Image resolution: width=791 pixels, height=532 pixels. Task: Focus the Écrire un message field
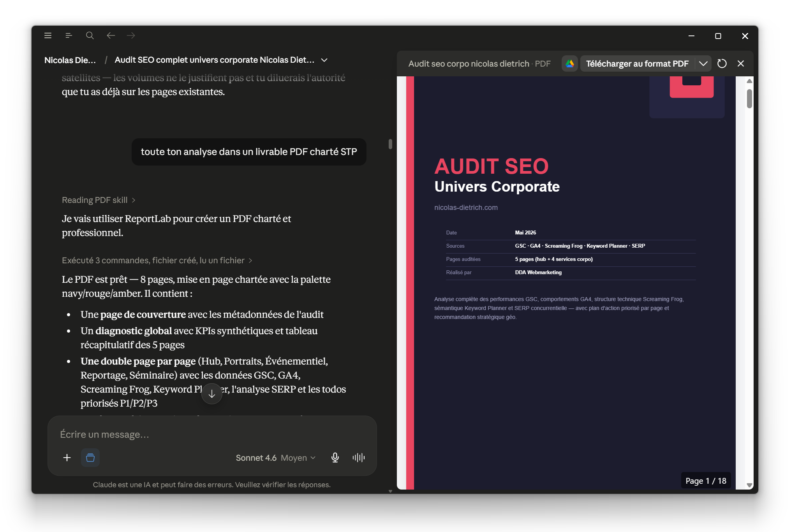(x=212, y=434)
